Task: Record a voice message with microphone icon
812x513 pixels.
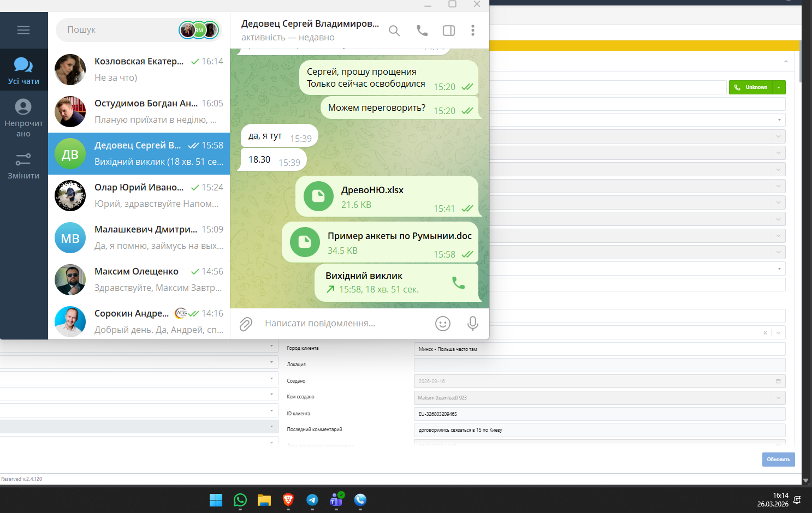Action: click(x=473, y=324)
